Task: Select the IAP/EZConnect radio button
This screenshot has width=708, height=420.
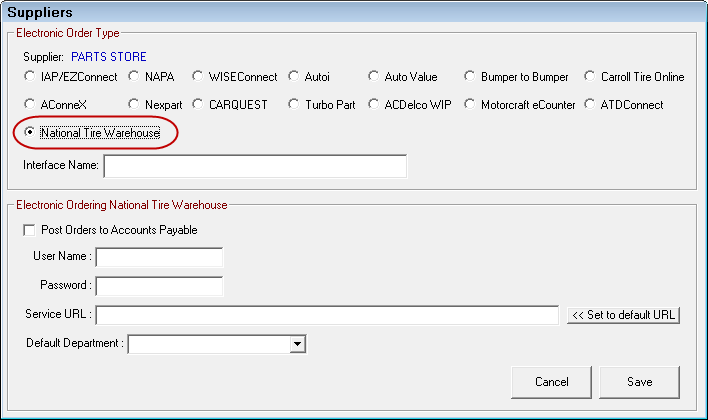Action: click(x=30, y=77)
